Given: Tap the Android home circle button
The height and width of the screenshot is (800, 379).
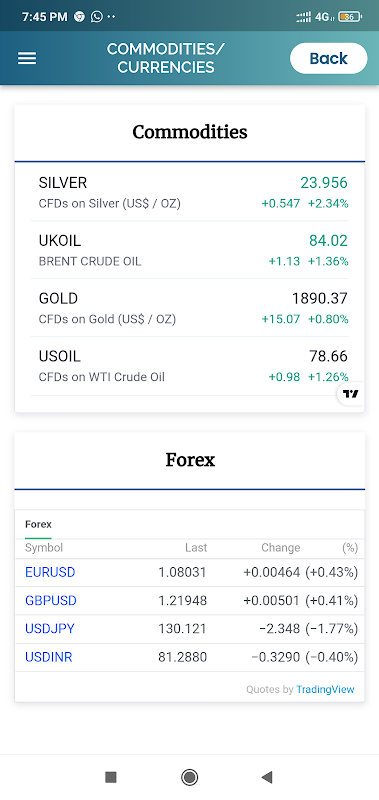Looking at the screenshot, I should (x=189, y=777).
